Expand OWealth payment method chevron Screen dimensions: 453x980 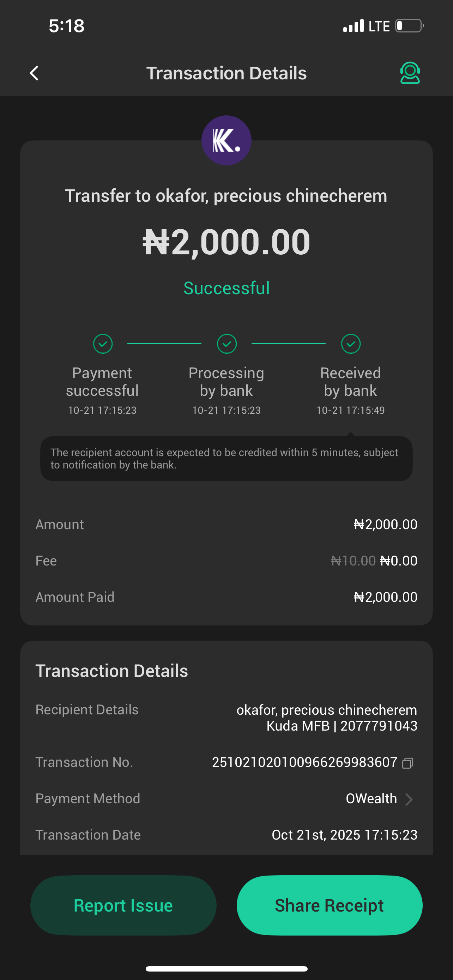(409, 799)
